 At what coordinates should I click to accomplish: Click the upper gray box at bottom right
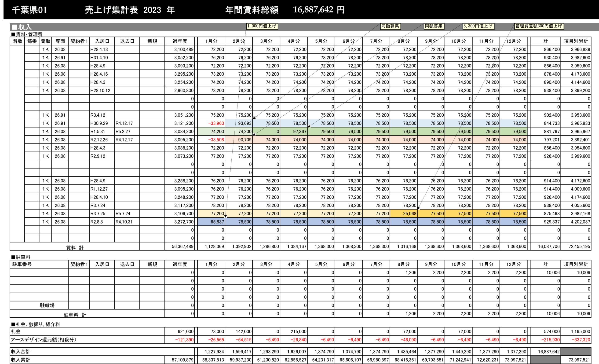(x=576, y=351)
